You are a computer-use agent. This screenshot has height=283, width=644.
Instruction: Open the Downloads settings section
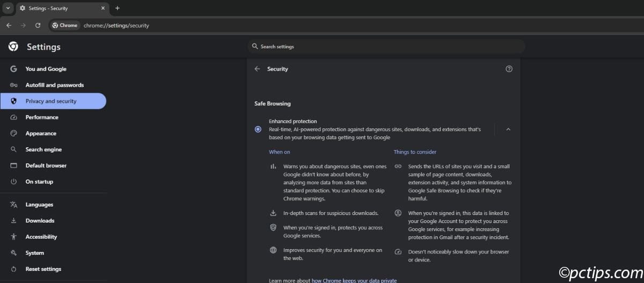point(40,221)
